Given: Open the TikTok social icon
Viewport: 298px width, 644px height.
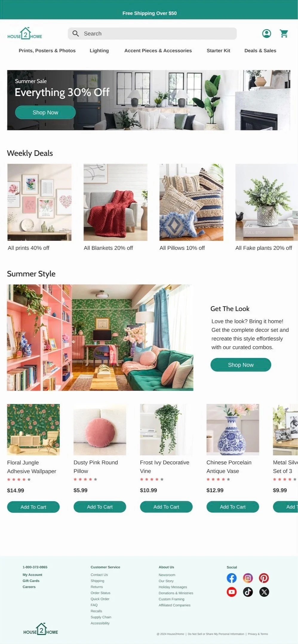Looking at the screenshot, I should pos(248,592).
